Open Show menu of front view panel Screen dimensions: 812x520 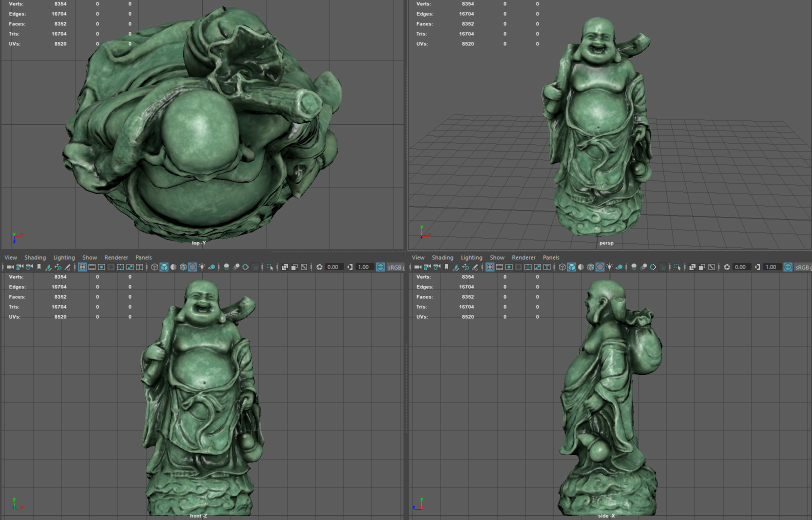point(89,257)
